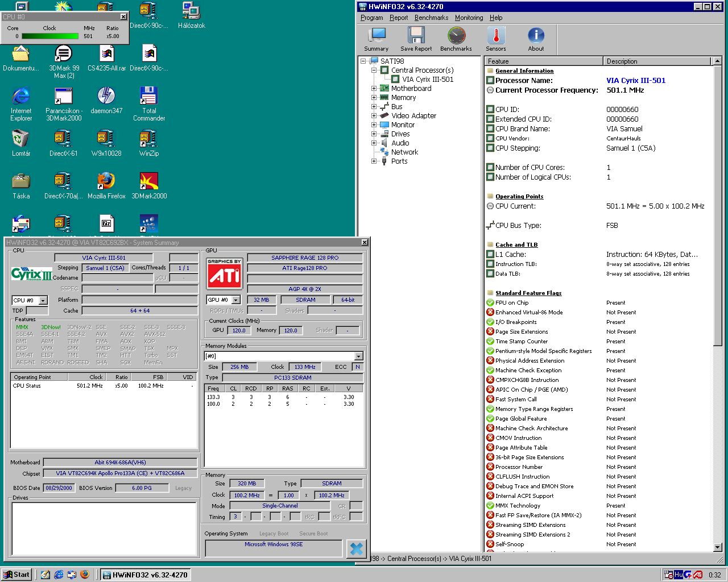The width and height of the screenshot is (728, 582).
Task: Click the scroll down arrow in feature list
Action: 717,547
